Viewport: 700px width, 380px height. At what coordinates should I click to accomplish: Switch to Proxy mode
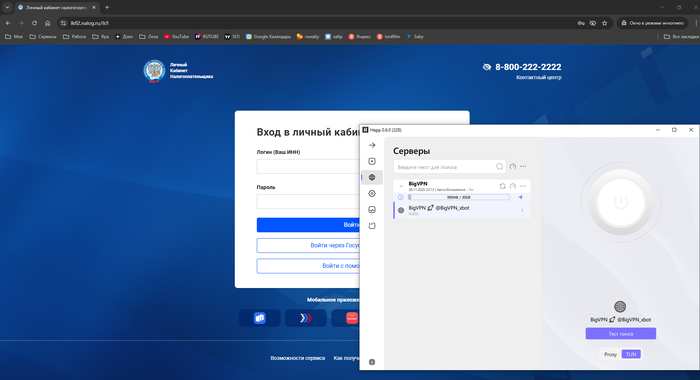tap(610, 354)
